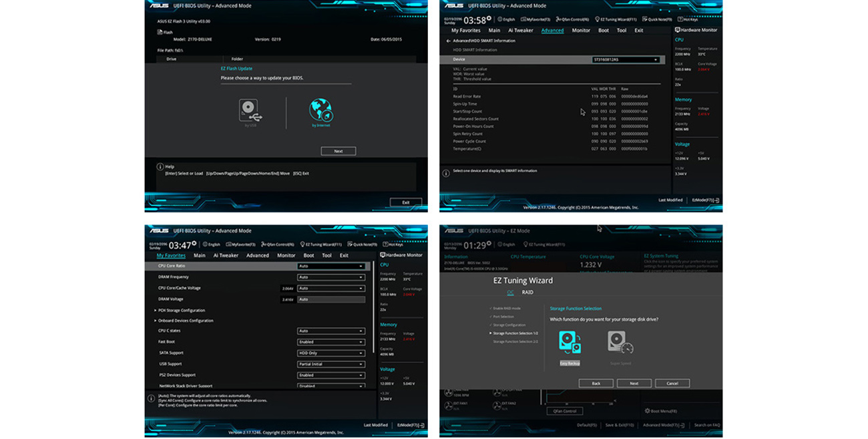Click Cancel in the EZ Tuning Wizard
Image resolution: width=868 pixels, height=439 pixels.
tap(672, 384)
